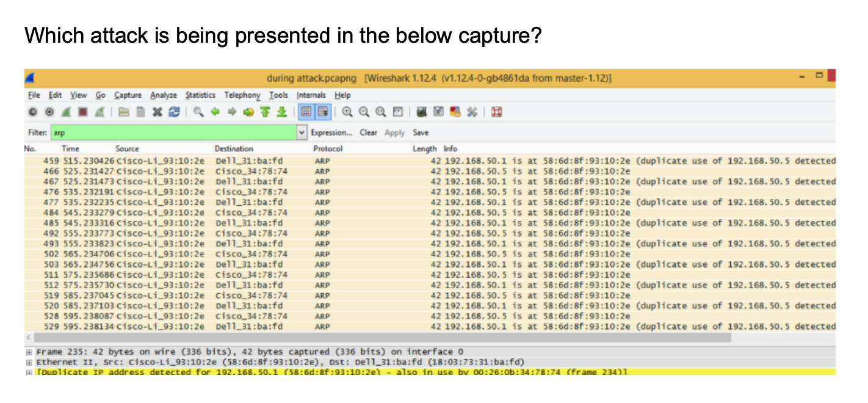Go back in packet history
Image resolution: width=868 pixels, height=403 pixels.
(x=215, y=112)
